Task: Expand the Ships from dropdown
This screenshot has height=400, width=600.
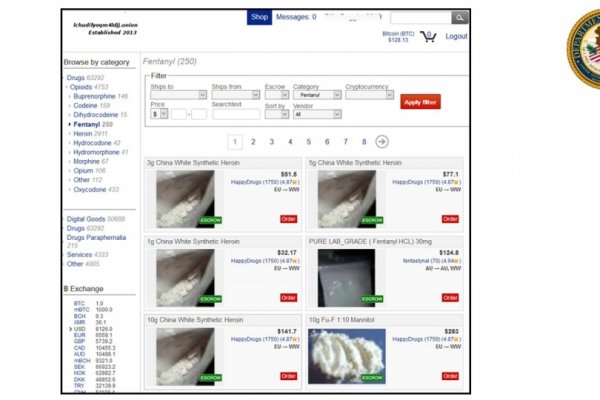Action: (x=237, y=95)
